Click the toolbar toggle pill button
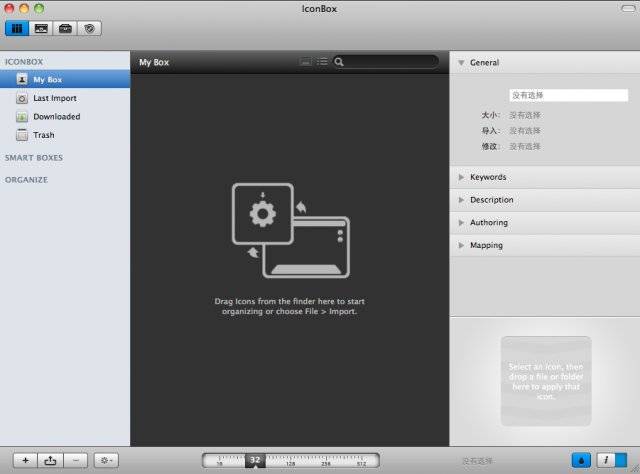 coord(628,8)
